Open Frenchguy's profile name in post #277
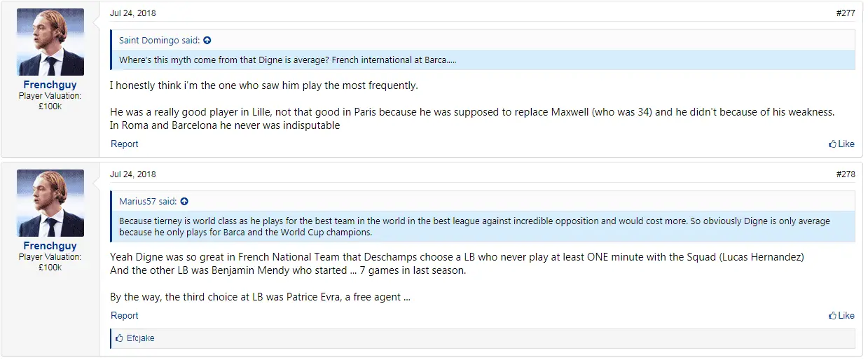This screenshot has width=868, height=360. click(x=50, y=85)
